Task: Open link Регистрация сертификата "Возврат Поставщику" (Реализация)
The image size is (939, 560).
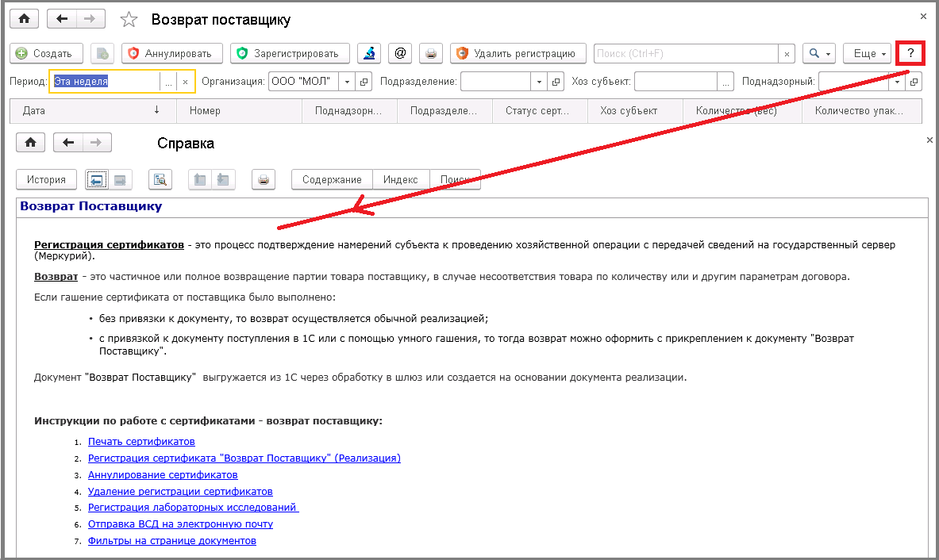Action: point(244,458)
